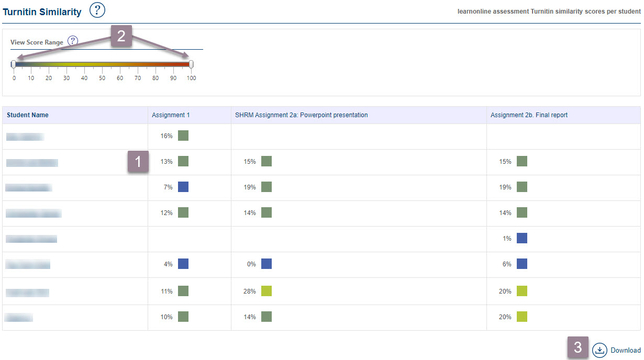This screenshot has width=644, height=360.
Task: Select the SHRM Assignment 2a column header
Action: (300, 115)
